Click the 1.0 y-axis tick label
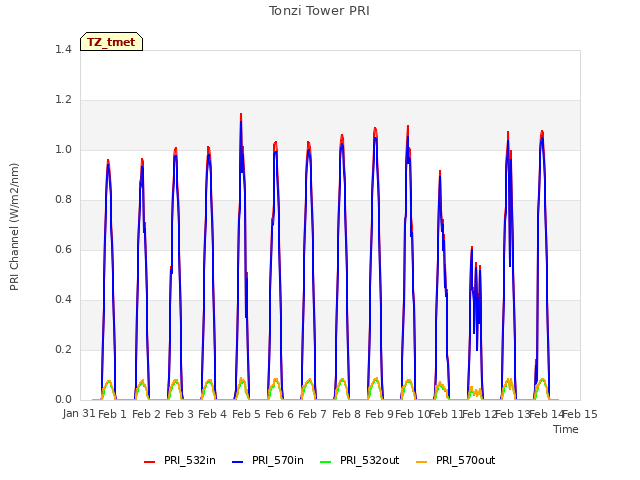The width and height of the screenshot is (640, 480). [63, 149]
